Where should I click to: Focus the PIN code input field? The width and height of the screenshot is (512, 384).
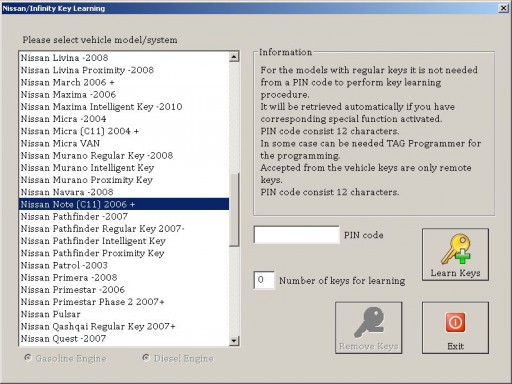point(296,235)
